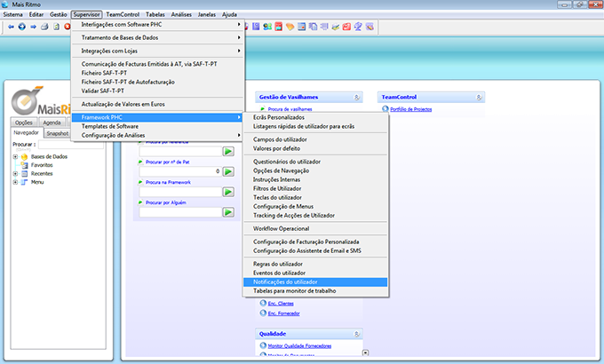
Task: Switch to the Snapshot tab
Action: [58, 133]
